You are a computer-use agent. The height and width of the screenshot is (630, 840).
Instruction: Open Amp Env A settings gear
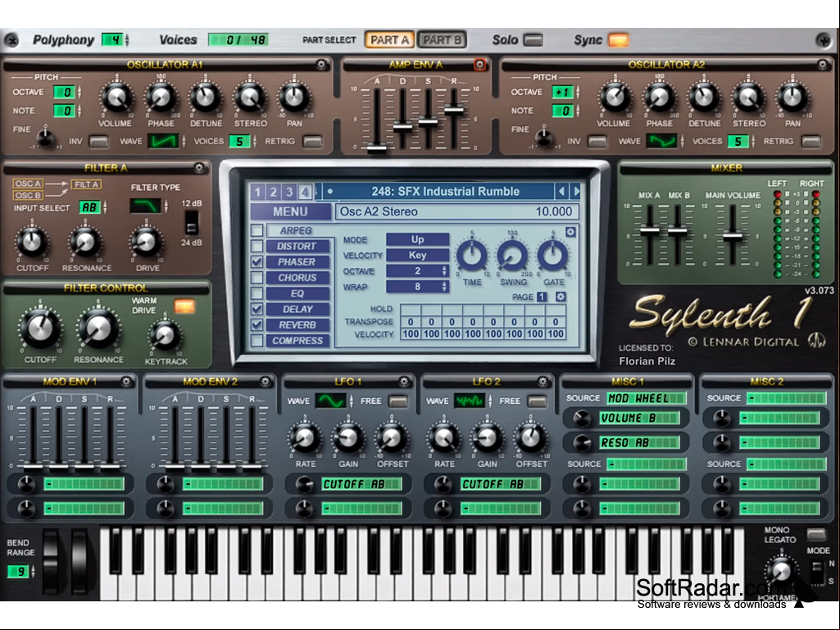tap(479, 65)
